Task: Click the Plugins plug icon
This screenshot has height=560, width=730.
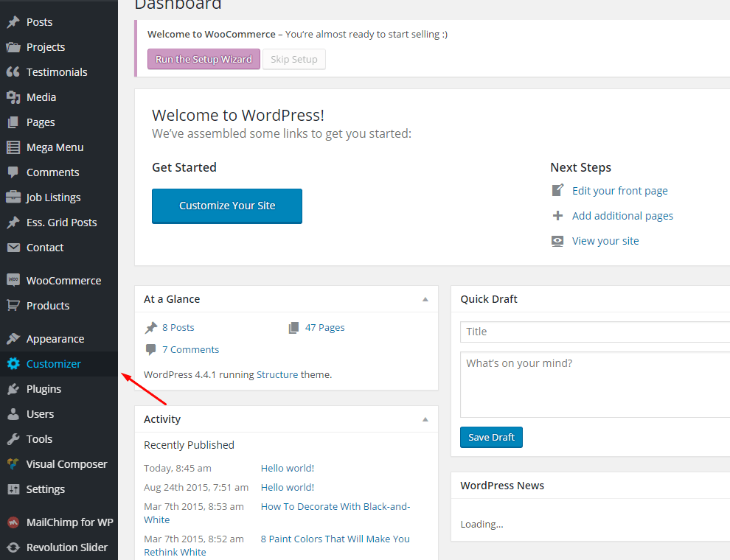Action: [13, 389]
